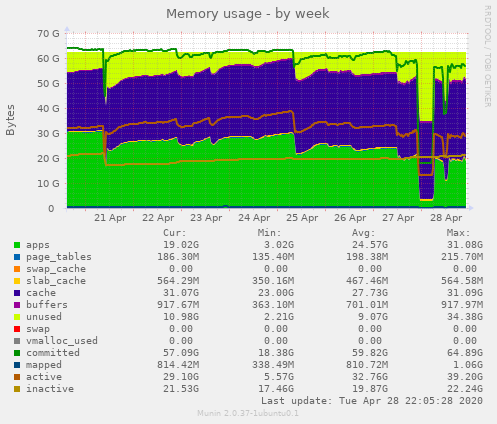Click the "swap_cache" legend label

(56, 269)
